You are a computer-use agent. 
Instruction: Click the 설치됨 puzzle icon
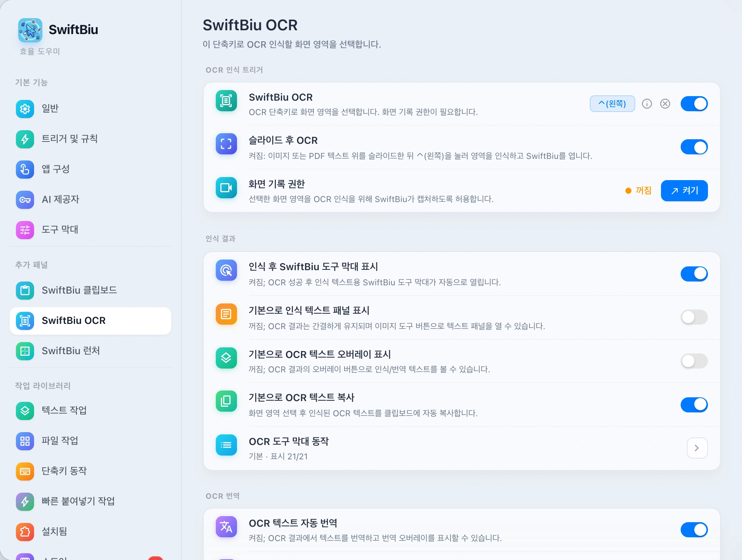[x=25, y=532]
